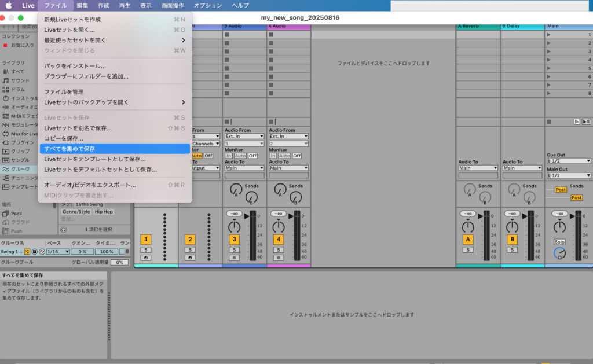The height and width of the screenshot is (364, 593).
Task: Open Cue Out 1/2 dropdown
Action: pyautogui.click(x=569, y=161)
